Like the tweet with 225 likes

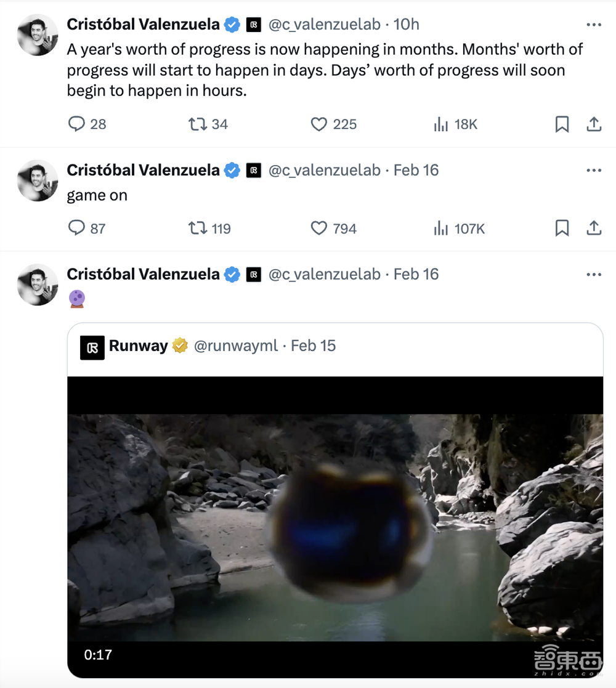tap(318, 124)
